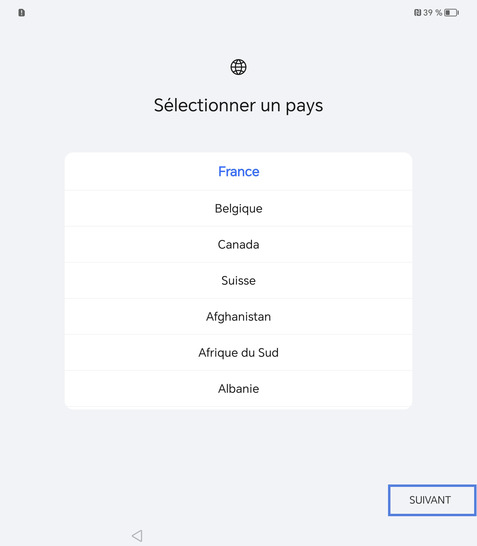Select Albanie at the list bottom
This screenshot has height=546, width=477.
pos(238,389)
